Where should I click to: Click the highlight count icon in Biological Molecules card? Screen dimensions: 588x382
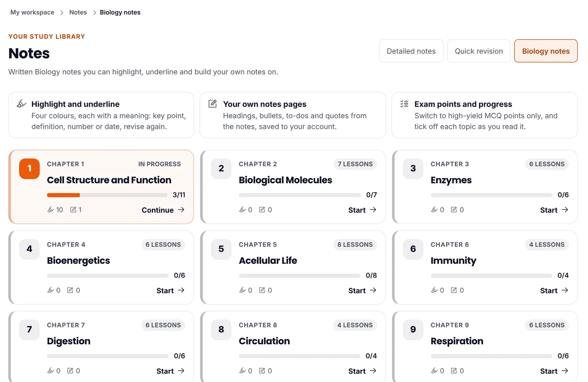(242, 209)
